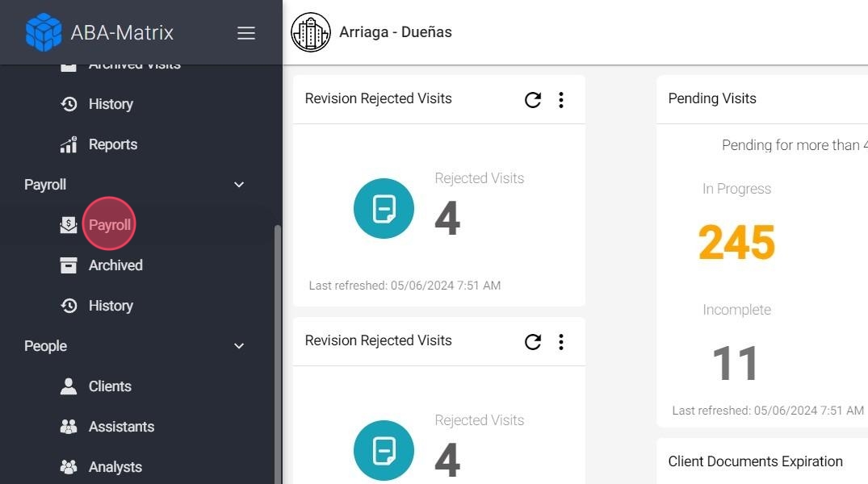Click the first Revision Rejected Visits card title
The height and width of the screenshot is (484, 868).
coord(378,98)
